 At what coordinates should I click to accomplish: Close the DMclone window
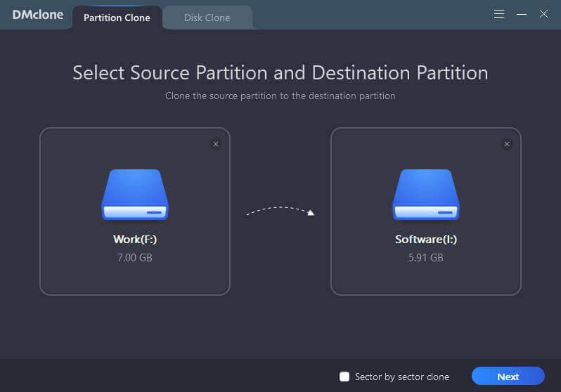543,14
